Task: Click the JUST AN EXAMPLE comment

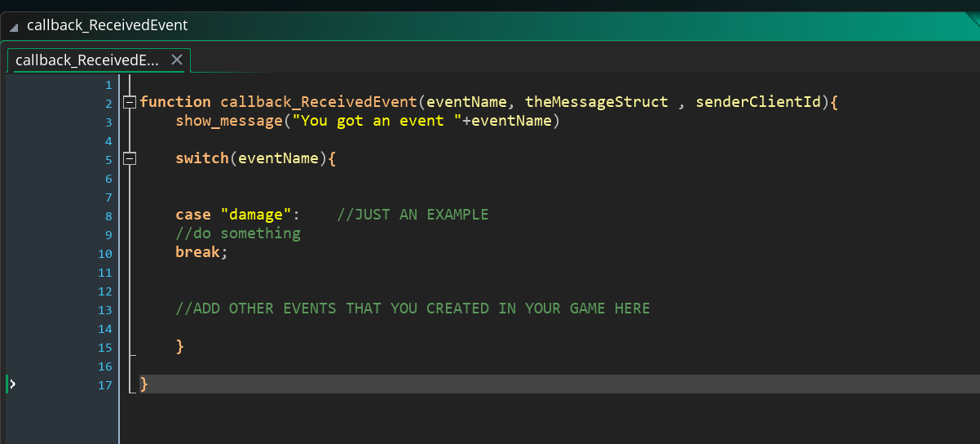Action: tap(413, 215)
